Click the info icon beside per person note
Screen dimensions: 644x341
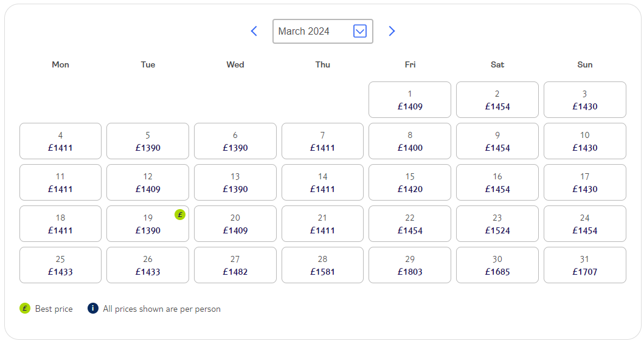pos(93,308)
